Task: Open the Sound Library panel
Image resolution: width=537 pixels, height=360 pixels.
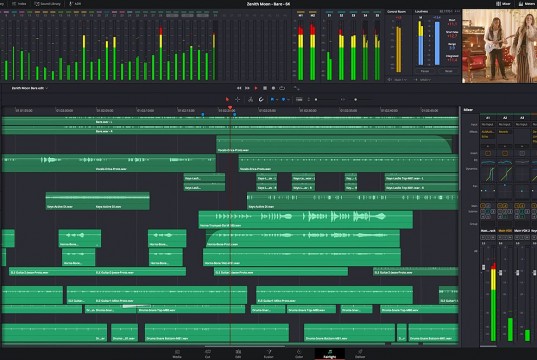Action: coord(48,4)
